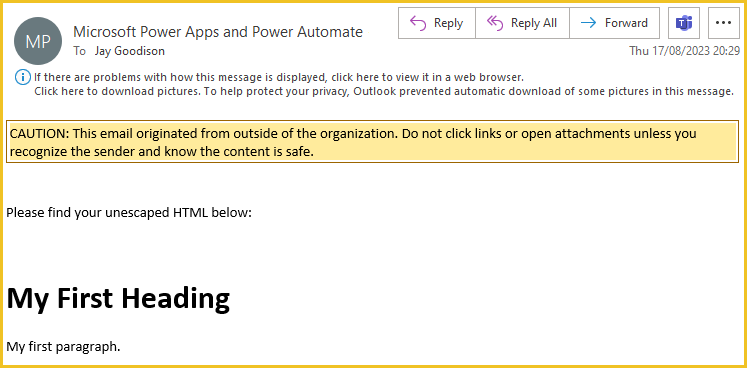Screen dimensions: 747x368
Task: Click the 'Please find your unescaped HTML below' text
Action: [129, 213]
